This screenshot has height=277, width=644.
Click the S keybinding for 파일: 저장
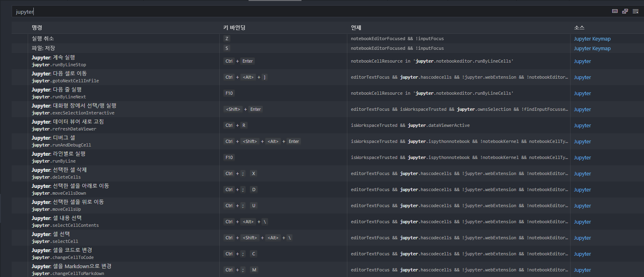(x=227, y=48)
